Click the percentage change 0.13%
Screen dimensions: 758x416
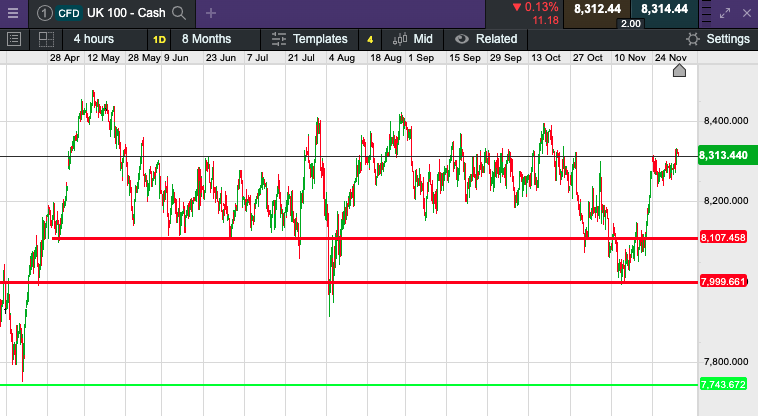(x=541, y=7)
